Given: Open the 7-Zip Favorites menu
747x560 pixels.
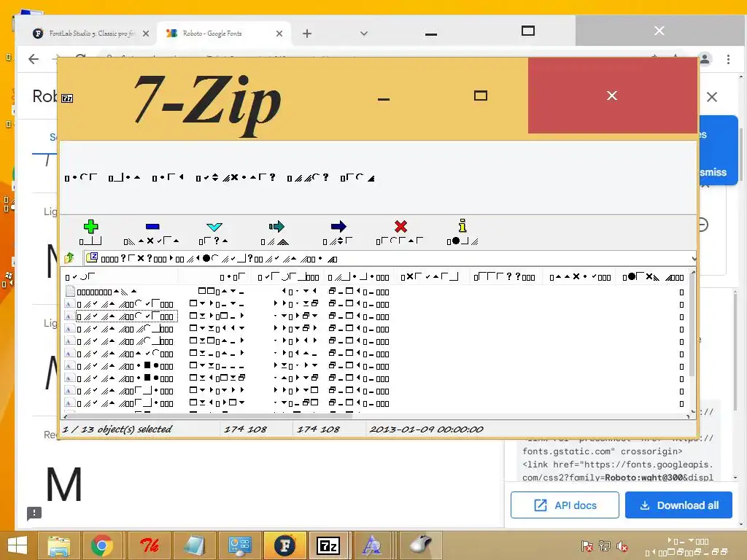Looking at the screenshot, I should click(236, 178).
